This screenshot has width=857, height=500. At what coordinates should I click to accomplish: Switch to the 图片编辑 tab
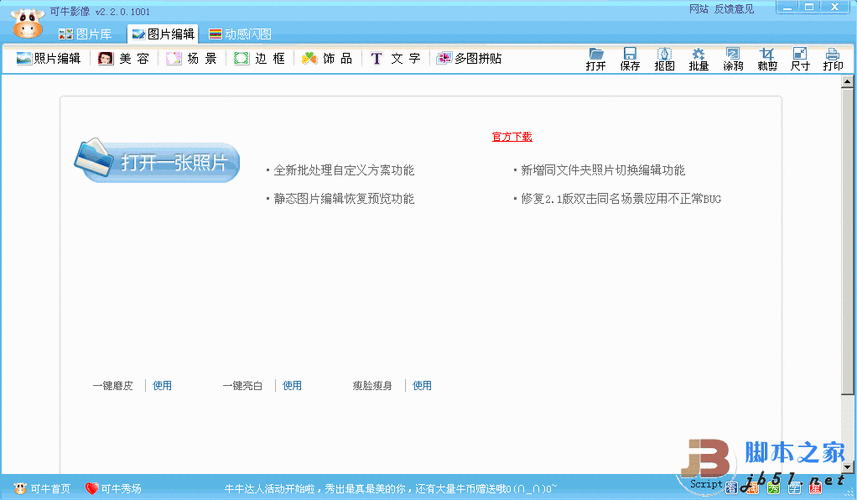163,34
